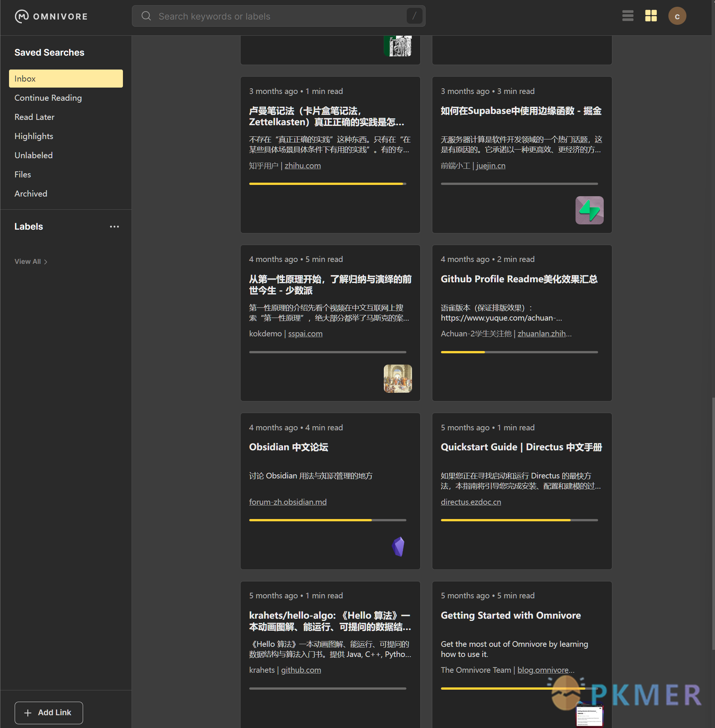
Task: Click the search magnifier icon
Action: [x=146, y=16]
